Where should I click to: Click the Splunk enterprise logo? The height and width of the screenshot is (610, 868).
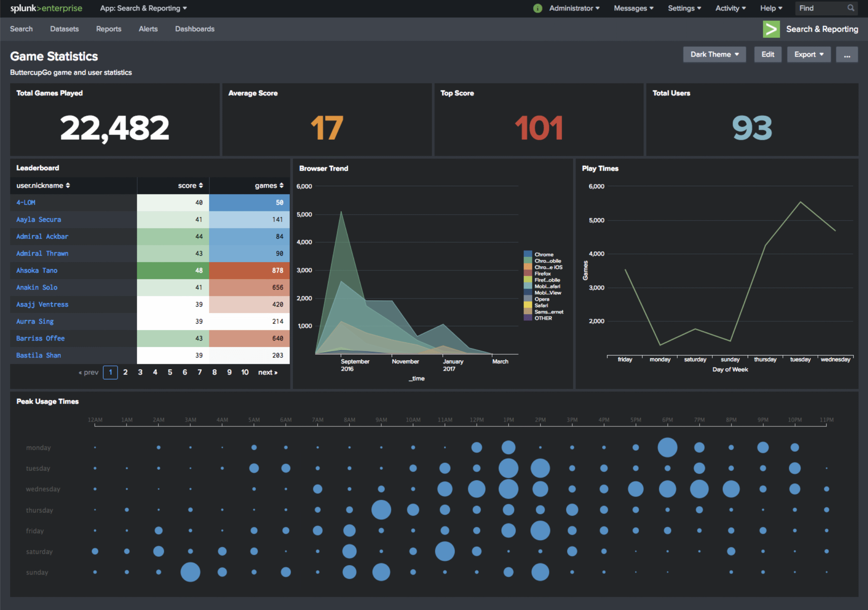coord(45,8)
